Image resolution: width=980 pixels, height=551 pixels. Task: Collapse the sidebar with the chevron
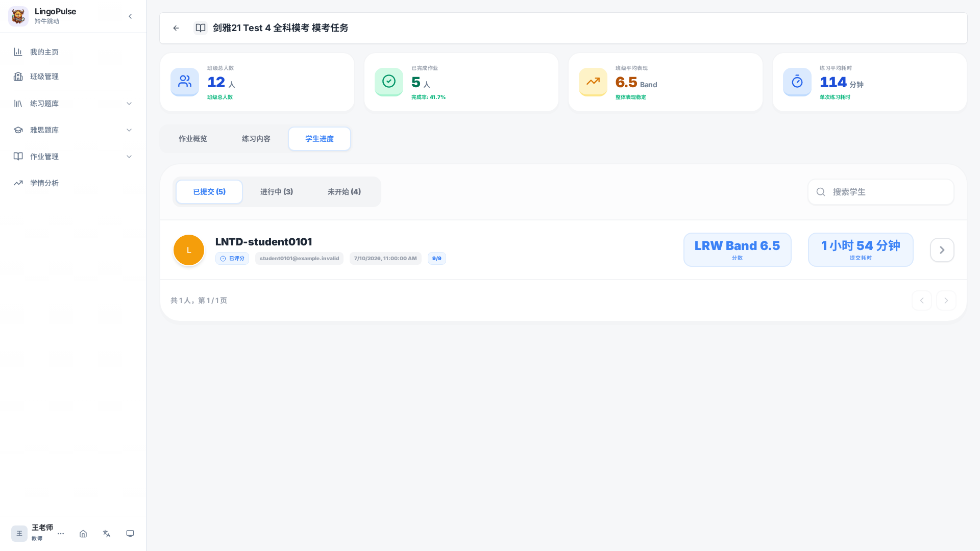point(130,16)
